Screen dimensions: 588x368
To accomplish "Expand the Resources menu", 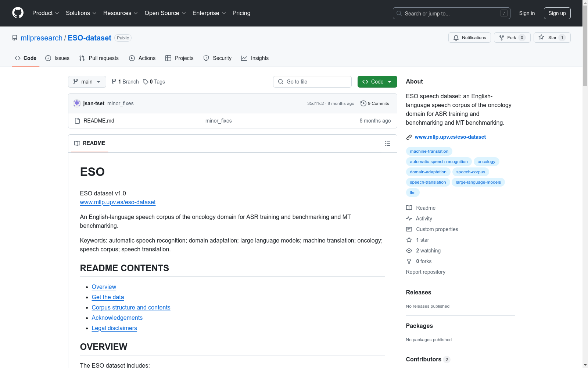I will tap(121, 13).
